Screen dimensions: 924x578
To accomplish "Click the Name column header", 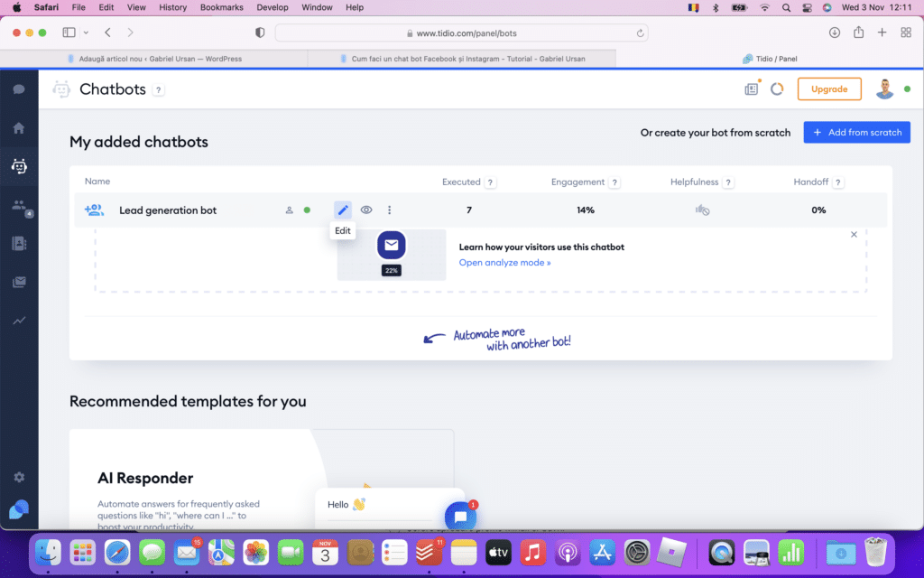I will (x=97, y=181).
